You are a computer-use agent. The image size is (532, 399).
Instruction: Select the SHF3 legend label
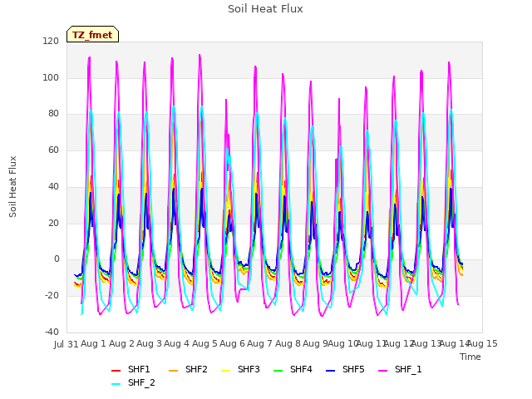[249, 369]
